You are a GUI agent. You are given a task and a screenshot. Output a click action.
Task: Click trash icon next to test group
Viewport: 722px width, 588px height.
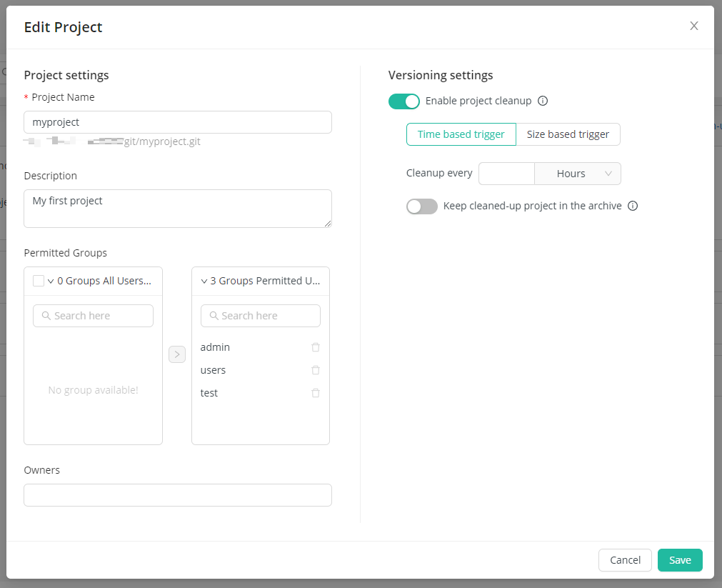(316, 393)
